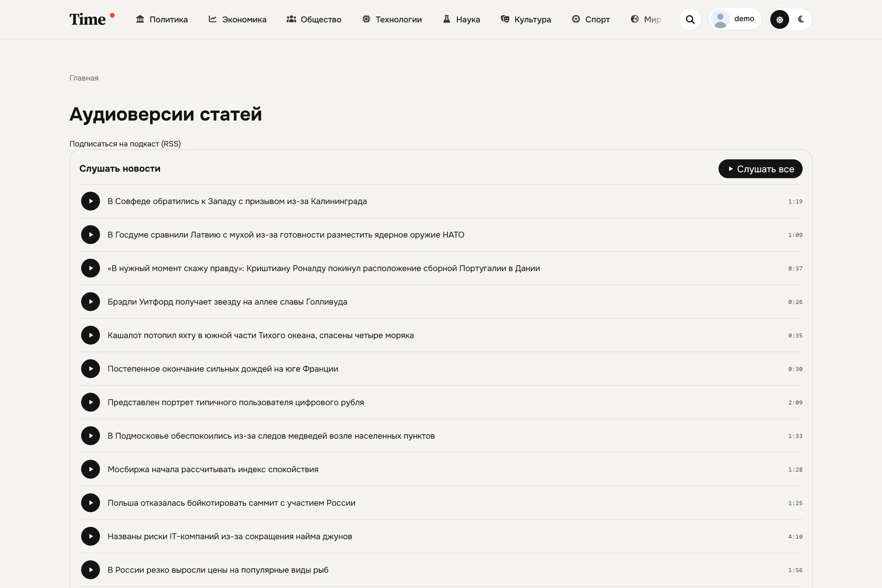This screenshot has width=882, height=588.
Task: Open Подписаться на подкаст (RSS) link
Action: tap(125, 144)
